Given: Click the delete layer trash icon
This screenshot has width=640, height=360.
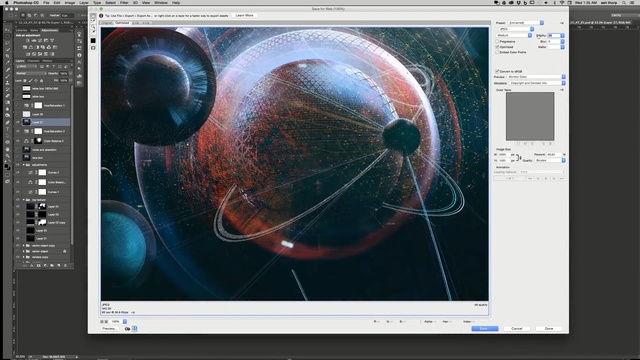Looking at the screenshot, I should 65,265.
